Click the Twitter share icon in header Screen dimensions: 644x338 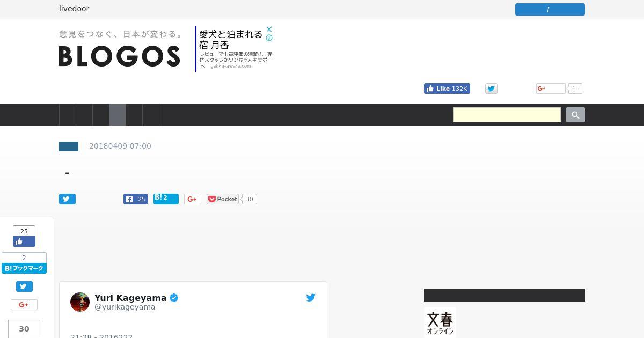coord(492,89)
